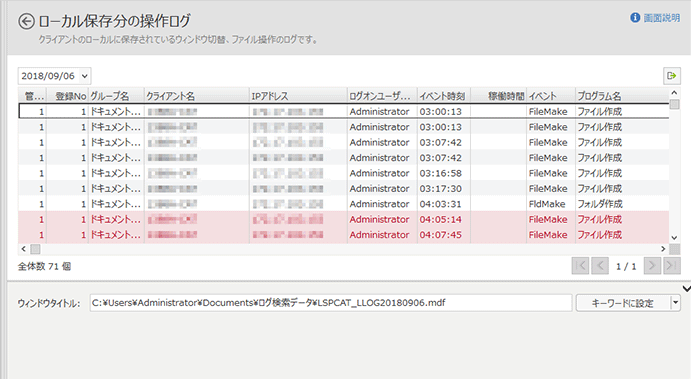Click the 全体数 71 個 total count text
The width and height of the screenshot is (691, 379).
44,266
